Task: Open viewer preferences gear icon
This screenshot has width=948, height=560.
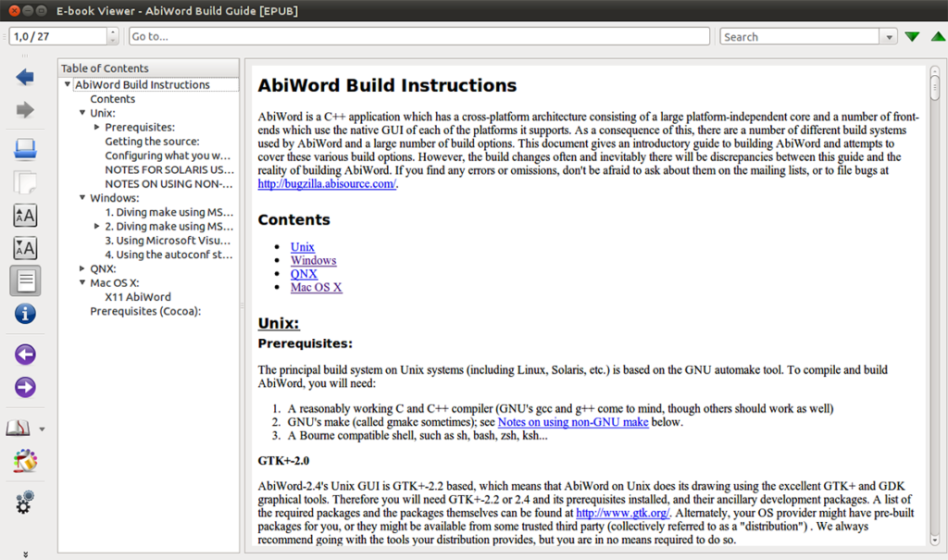Action: [25, 502]
